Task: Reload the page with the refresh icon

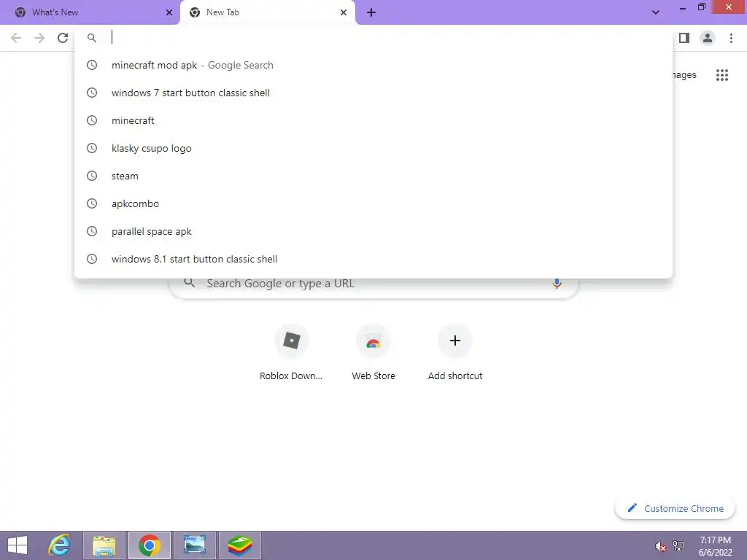Action: click(x=63, y=38)
